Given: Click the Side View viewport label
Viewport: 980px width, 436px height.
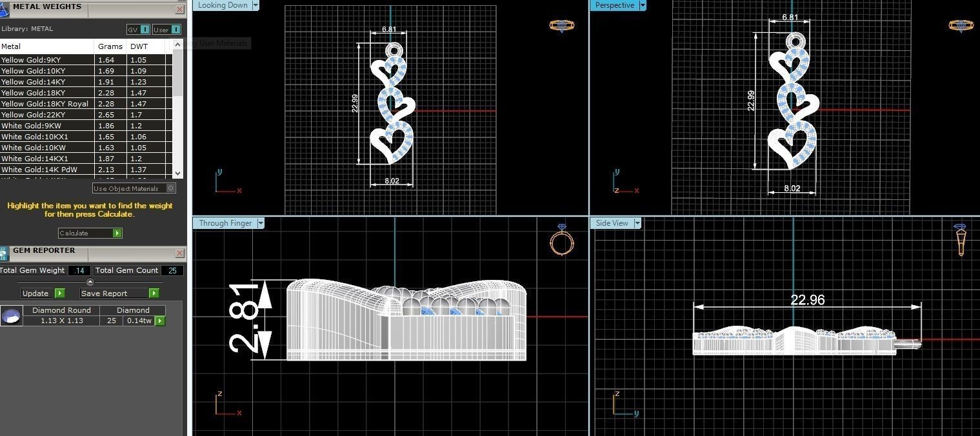Looking at the screenshot, I should tap(612, 223).
